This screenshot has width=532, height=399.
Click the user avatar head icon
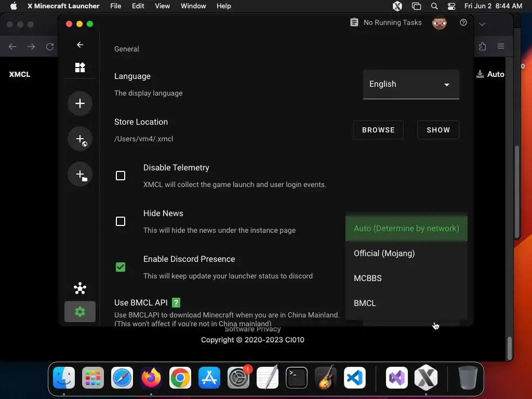[x=440, y=23]
